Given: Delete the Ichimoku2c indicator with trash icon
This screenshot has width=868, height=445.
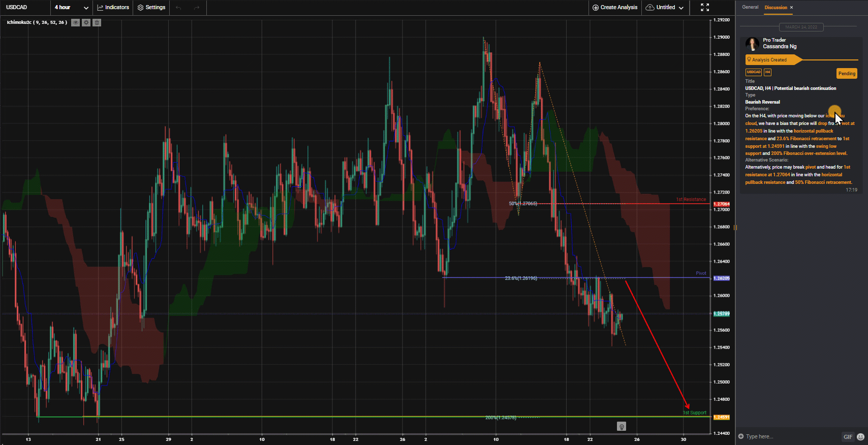Looking at the screenshot, I should [x=97, y=22].
